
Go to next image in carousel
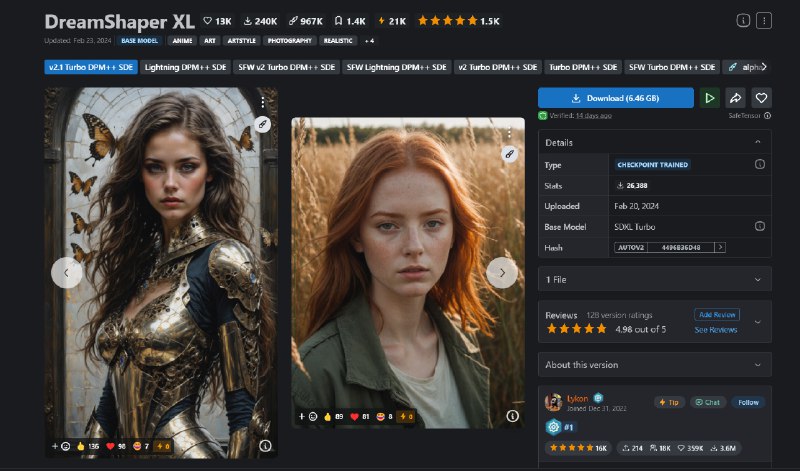(x=502, y=273)
